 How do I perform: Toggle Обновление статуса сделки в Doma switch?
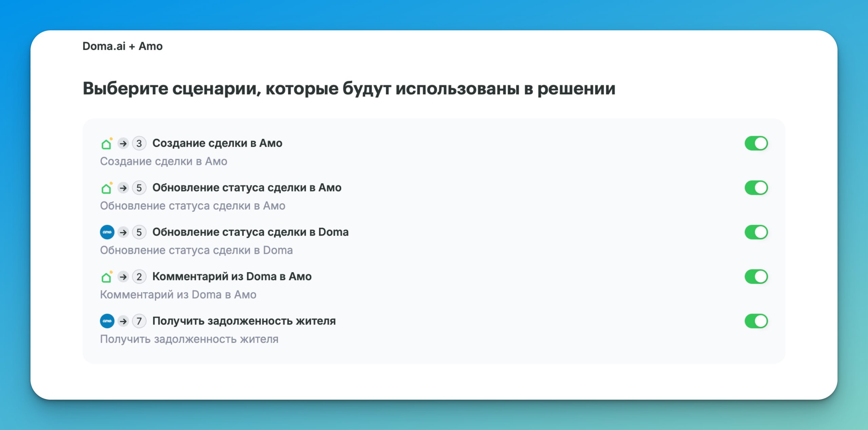(756, 232)
